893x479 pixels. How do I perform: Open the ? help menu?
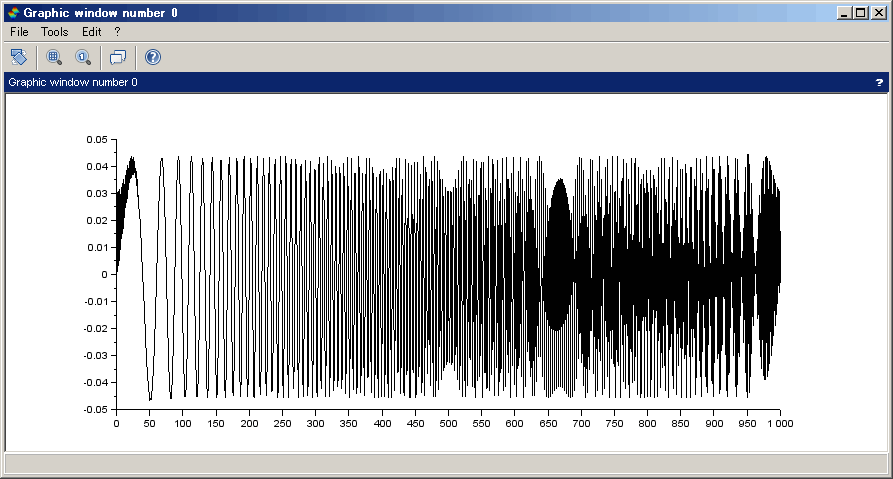[x=117, y=32]
